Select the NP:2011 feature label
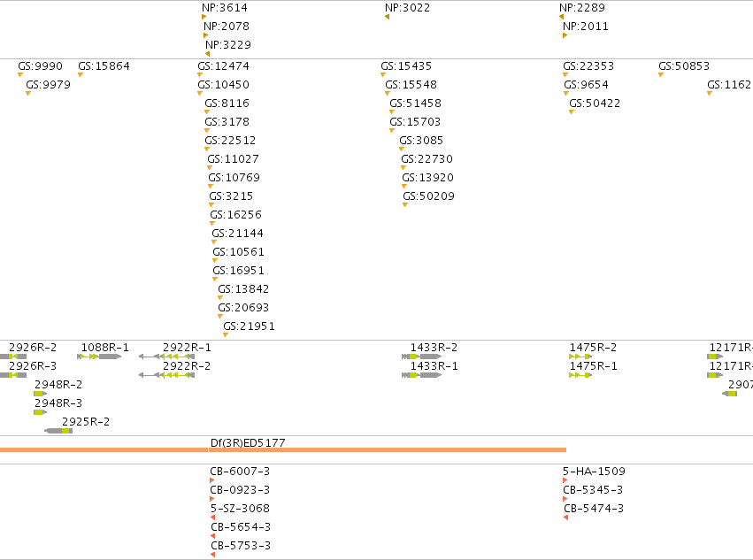 pyautogui.click(x=586, y=27)
